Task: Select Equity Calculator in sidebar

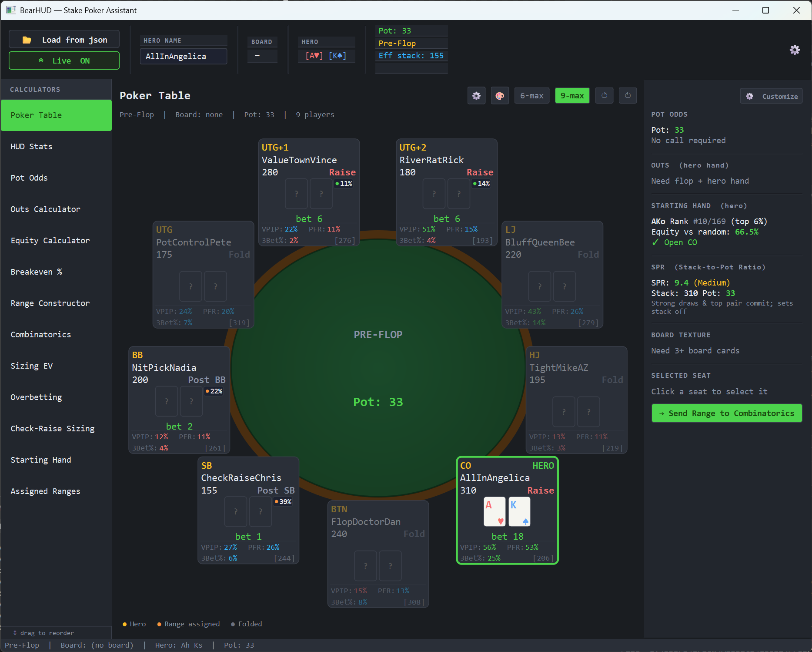Action: pos(56,241)
